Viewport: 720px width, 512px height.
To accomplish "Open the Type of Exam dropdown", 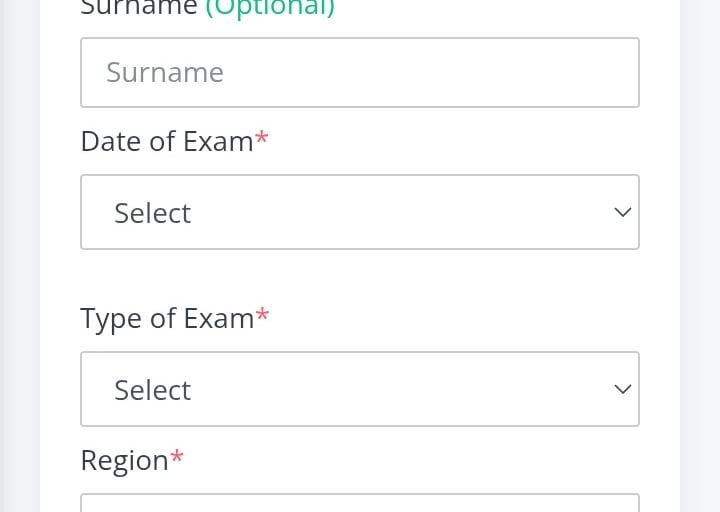I will tap(360, 389).
